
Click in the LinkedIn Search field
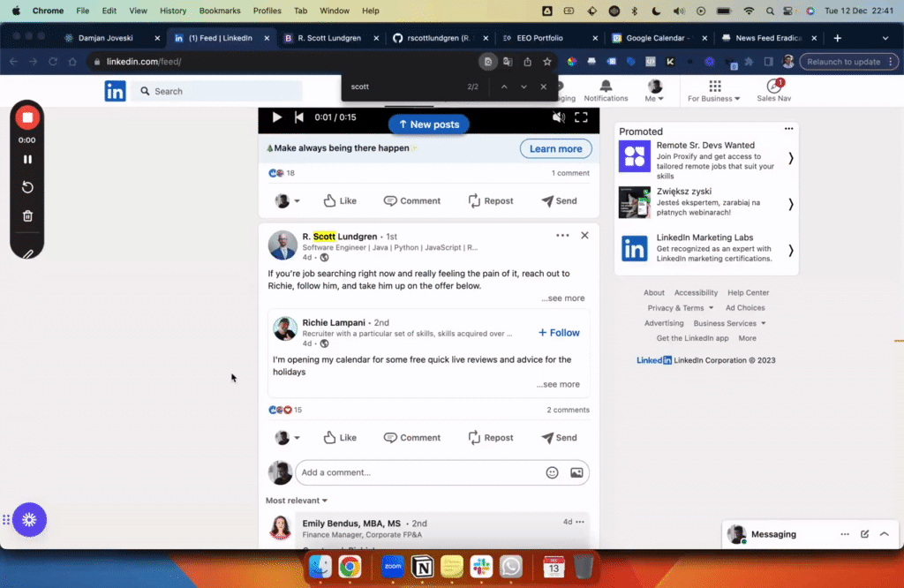pos(217,91)
